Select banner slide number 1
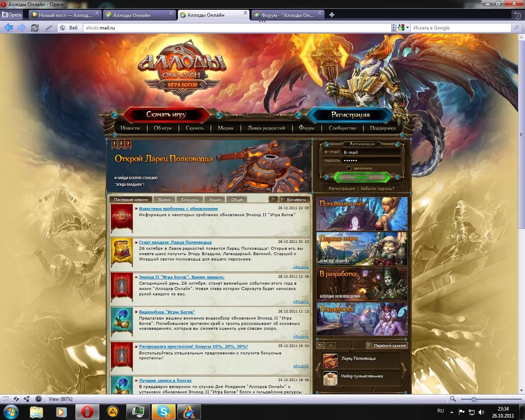This screenshot has height=420, width=525. point(114,144)
